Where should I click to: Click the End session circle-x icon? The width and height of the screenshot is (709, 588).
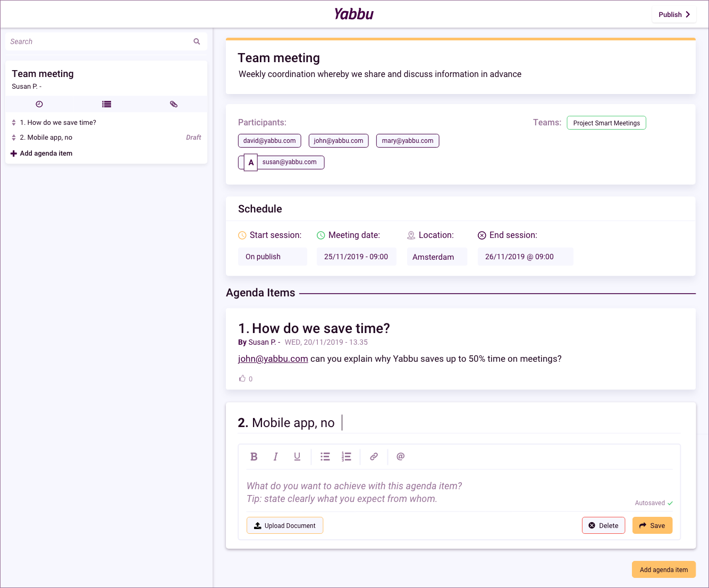pyautogui.click(x=482, y=235)
